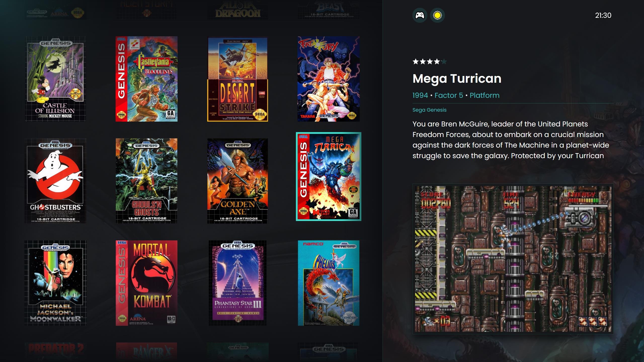Click the 1994 release year
This screenshot has width=644, height=362.
coord(420,95)
